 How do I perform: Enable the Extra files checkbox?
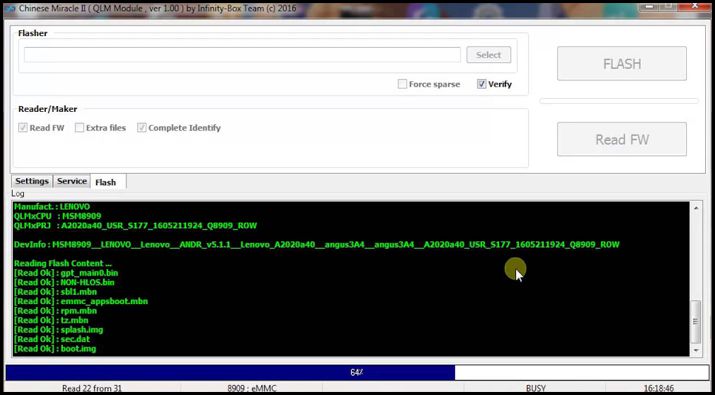[x=79, y=128]
